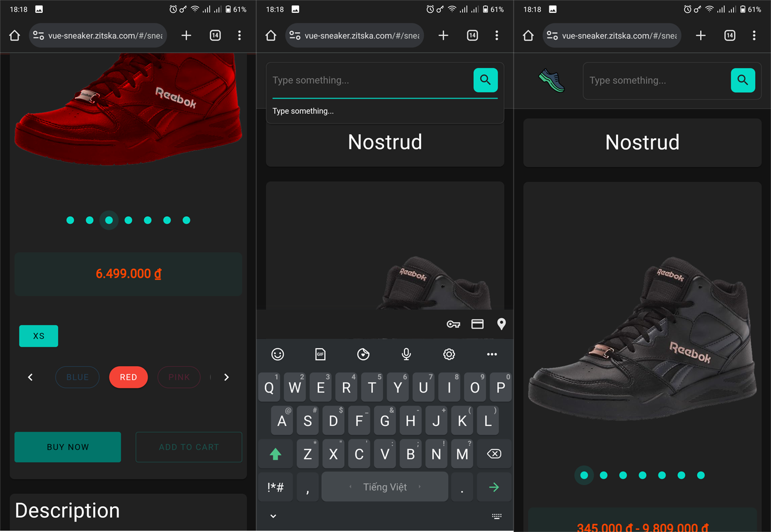Tap home icon in left phone browser

[x=15, y=36]
